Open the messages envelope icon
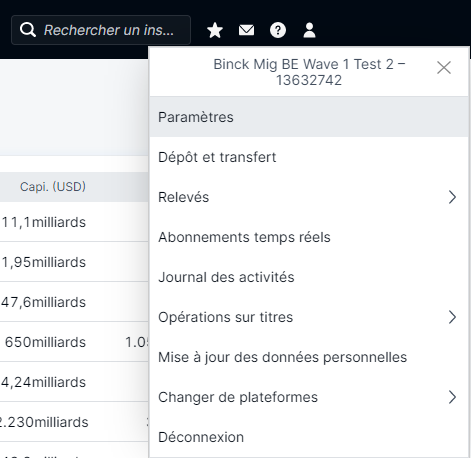The image size is (471, 458). [246, 30]
